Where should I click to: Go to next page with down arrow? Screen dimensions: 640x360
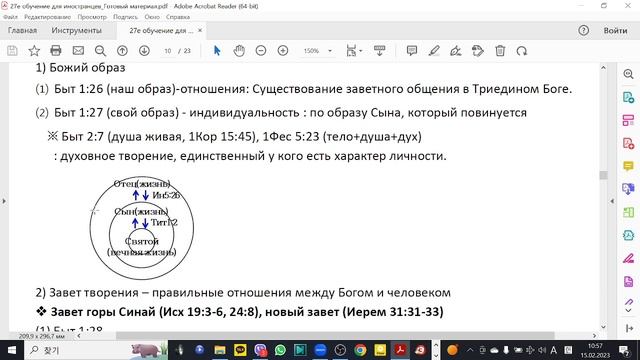tap(144, 51)
